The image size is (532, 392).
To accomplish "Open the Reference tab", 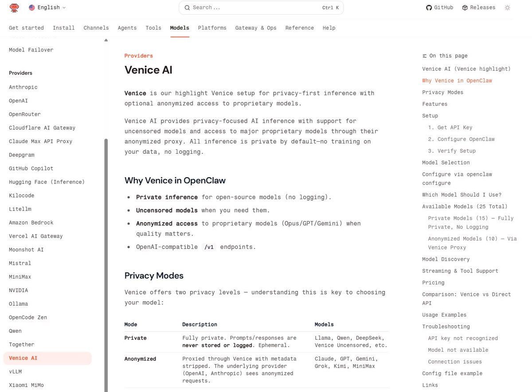I will (300, 28).
